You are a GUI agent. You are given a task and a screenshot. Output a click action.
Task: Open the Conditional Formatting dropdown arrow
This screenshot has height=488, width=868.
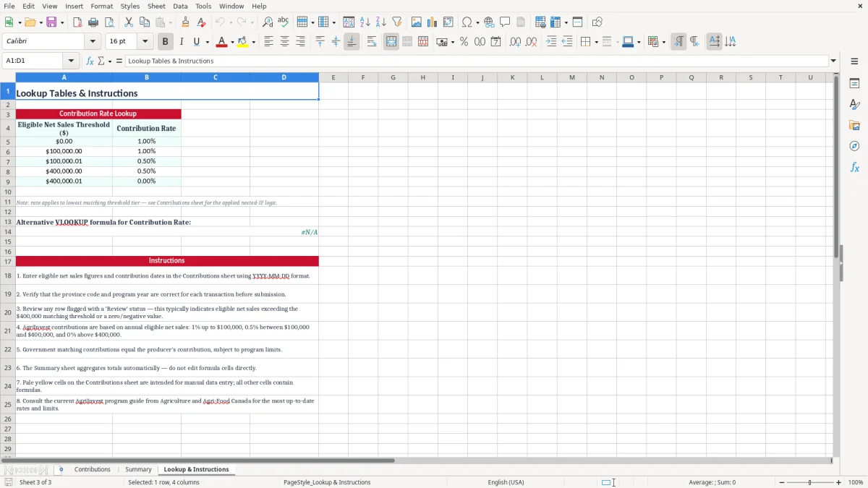click(x=663, y=42)
